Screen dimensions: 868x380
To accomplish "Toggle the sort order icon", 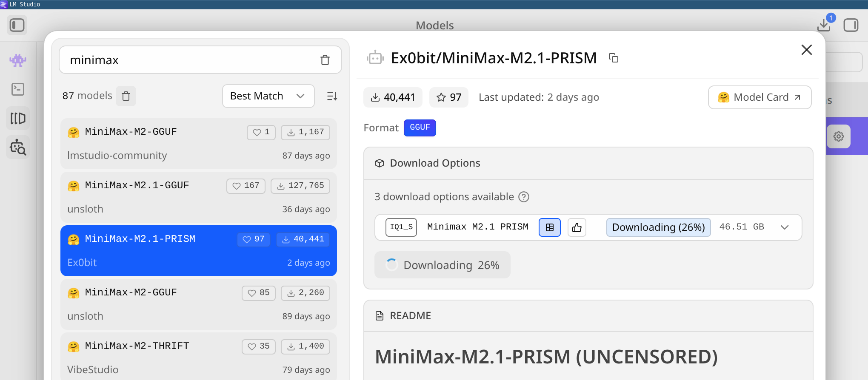I will (332, 96).
